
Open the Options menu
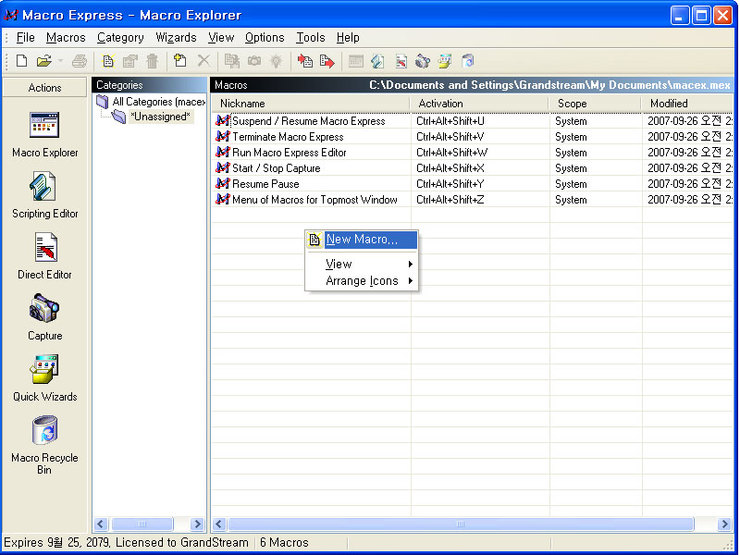(264, 37)
